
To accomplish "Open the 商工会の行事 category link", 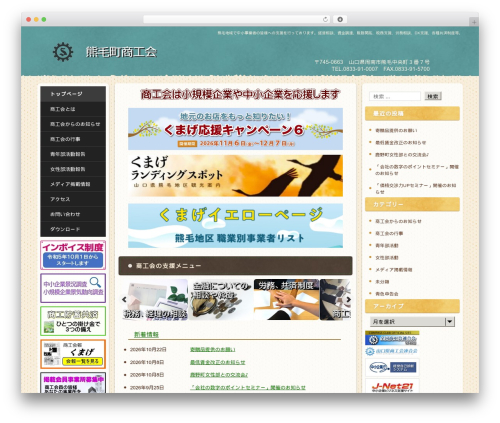I will pyautogui.click(x=389, y=233).
